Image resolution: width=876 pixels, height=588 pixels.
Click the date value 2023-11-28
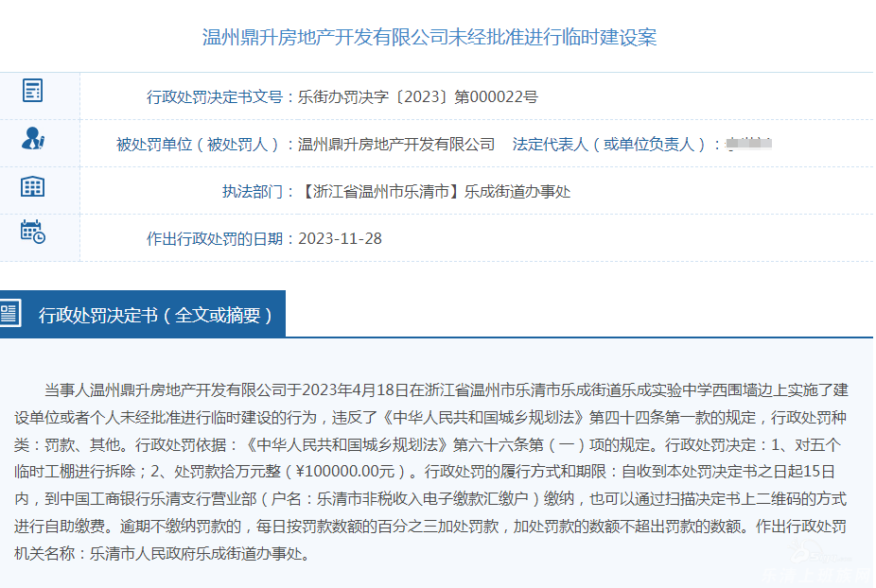pos(341,239)
